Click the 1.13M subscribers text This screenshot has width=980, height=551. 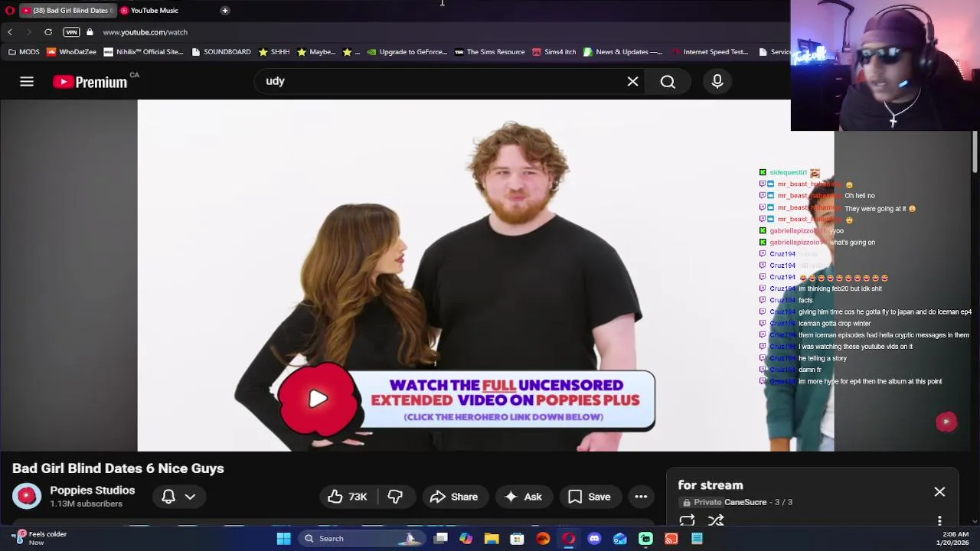click(x=86, y=504)
